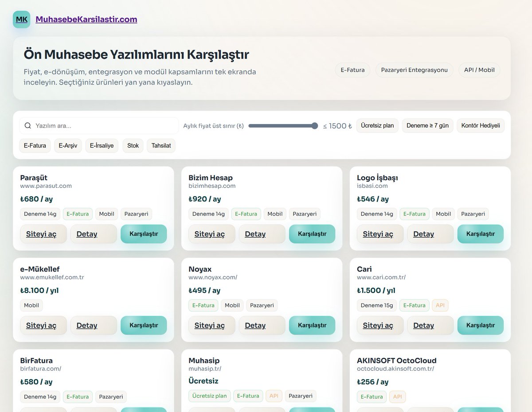Open Noyax Siteyi aç link
The height and width of the screenshot is (412, 532).
212,325
